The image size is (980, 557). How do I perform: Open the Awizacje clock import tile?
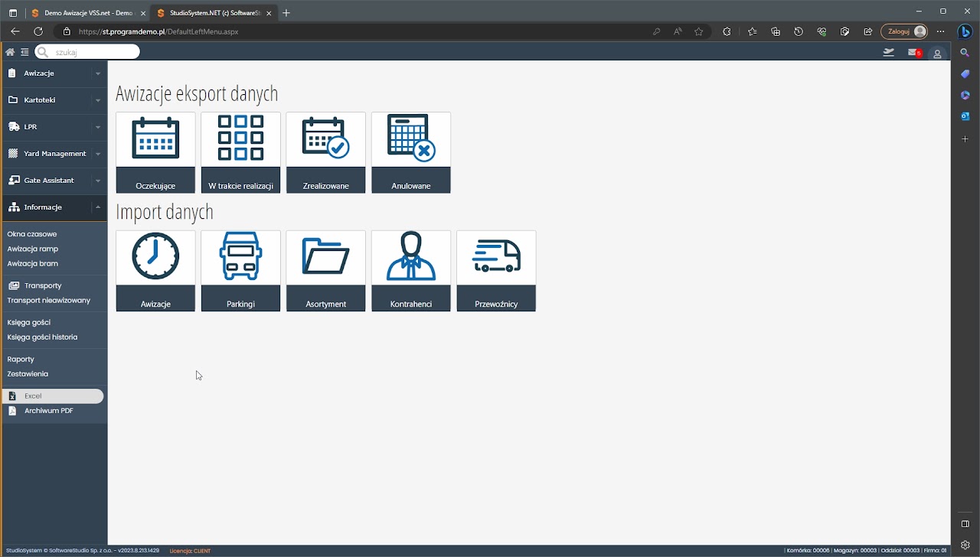tap(155, 270)
